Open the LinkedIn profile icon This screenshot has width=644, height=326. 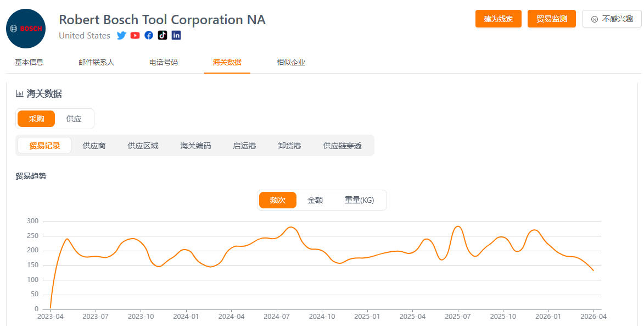click(x=176, y=35)
